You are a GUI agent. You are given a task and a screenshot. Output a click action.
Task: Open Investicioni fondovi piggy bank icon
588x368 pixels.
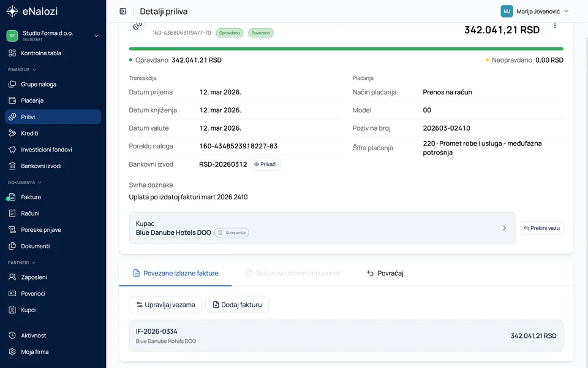click(12, 150)
